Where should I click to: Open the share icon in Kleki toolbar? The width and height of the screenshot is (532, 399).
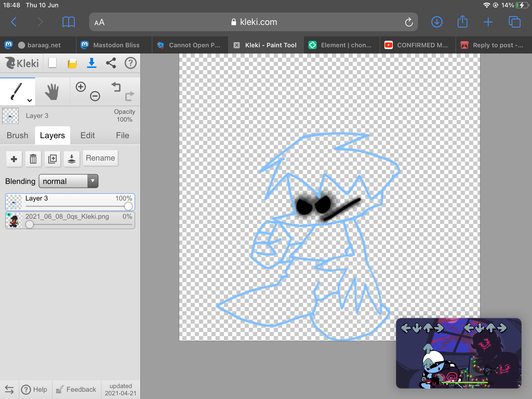click(x=111, y=63)
